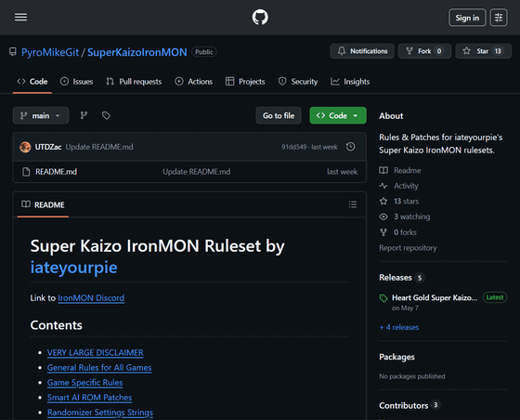The width and height of the screenshot is (520, 420).
Task: Go to GitHub homepage via Octocat logo
Action: (260, 18)
